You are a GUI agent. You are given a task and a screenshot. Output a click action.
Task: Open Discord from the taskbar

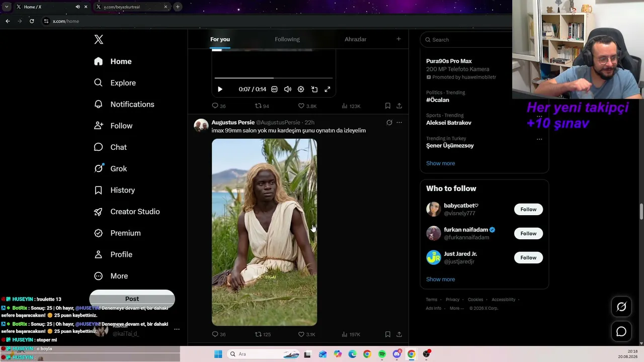(396, 354)
